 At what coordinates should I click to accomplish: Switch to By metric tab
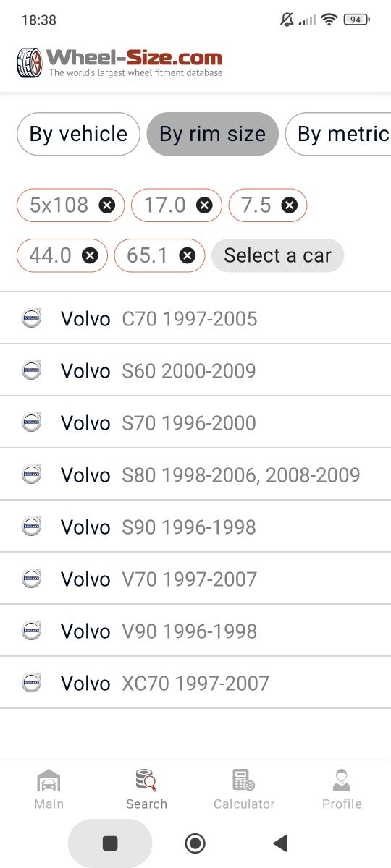pyautogui.click(x=339, y=134)
